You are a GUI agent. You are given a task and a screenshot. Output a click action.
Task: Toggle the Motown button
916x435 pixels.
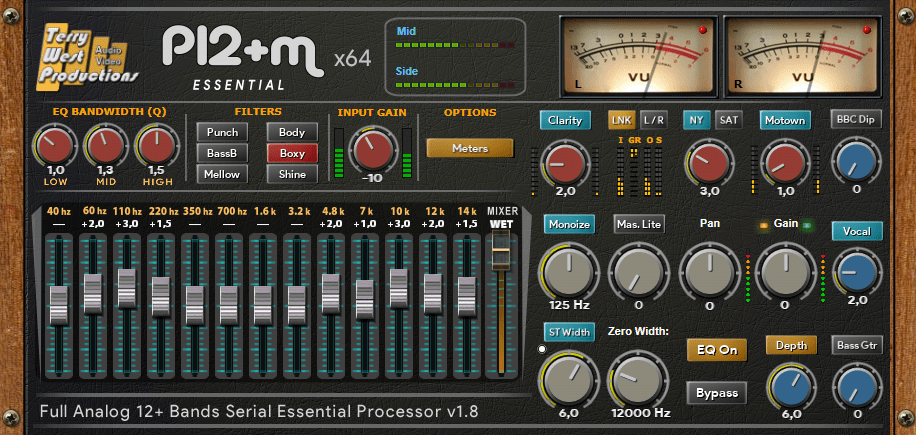[x=785, y=120]
